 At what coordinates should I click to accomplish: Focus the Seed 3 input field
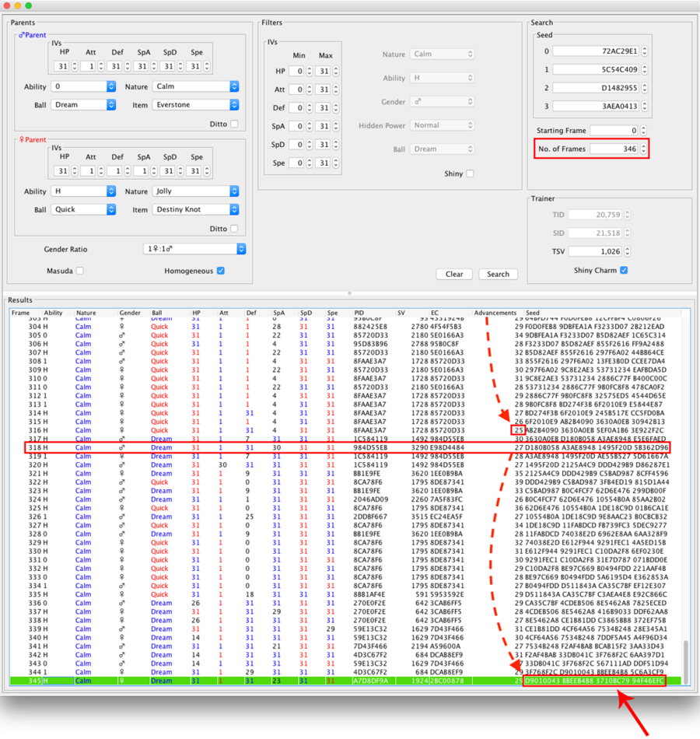click(x=597, y=106)
